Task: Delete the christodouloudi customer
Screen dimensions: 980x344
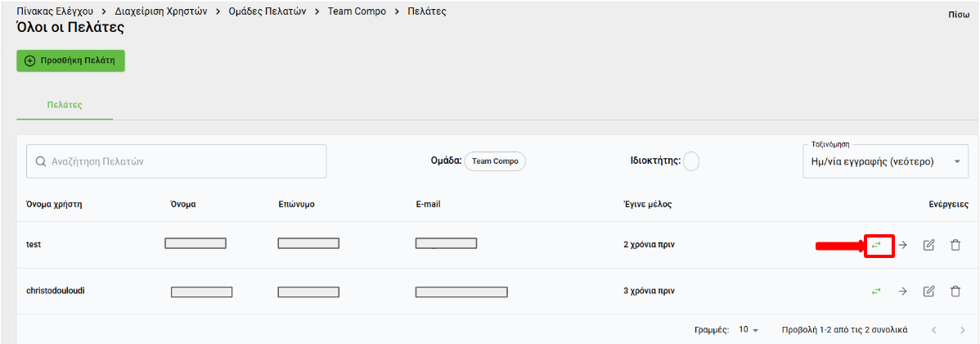Action: (x=955, y=291)
